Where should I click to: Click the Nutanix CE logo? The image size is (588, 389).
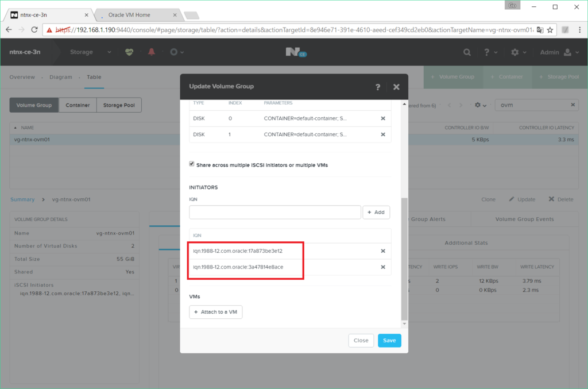click(296, 52)
